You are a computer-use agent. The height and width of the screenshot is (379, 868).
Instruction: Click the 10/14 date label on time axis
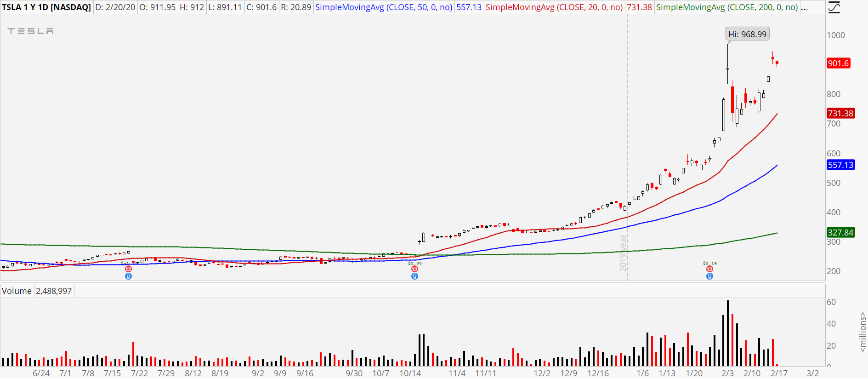410,373
